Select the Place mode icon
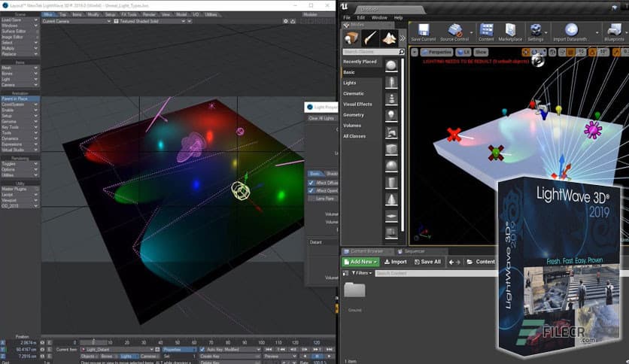The width and height of the screenshot is (629, 364). [351, 38]
